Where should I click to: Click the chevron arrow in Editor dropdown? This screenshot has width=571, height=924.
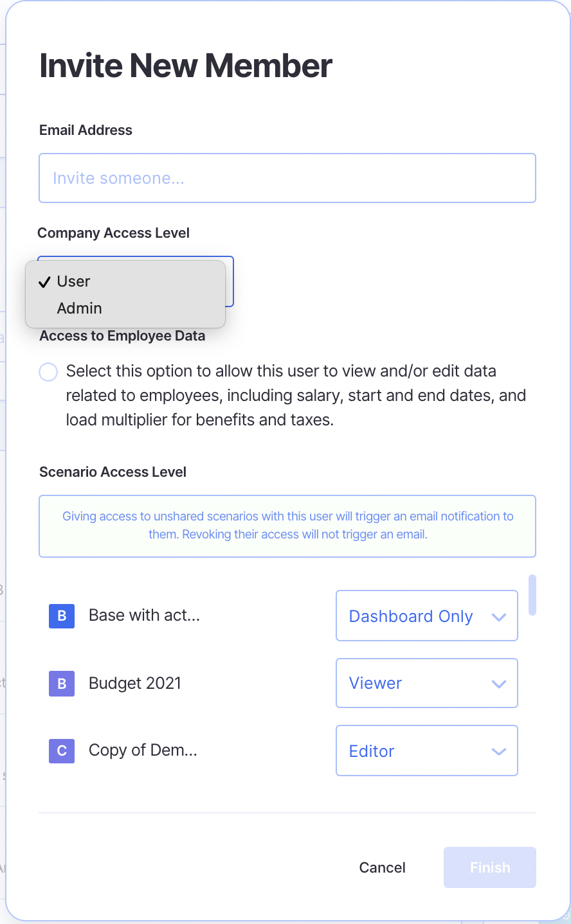[499, 751]
